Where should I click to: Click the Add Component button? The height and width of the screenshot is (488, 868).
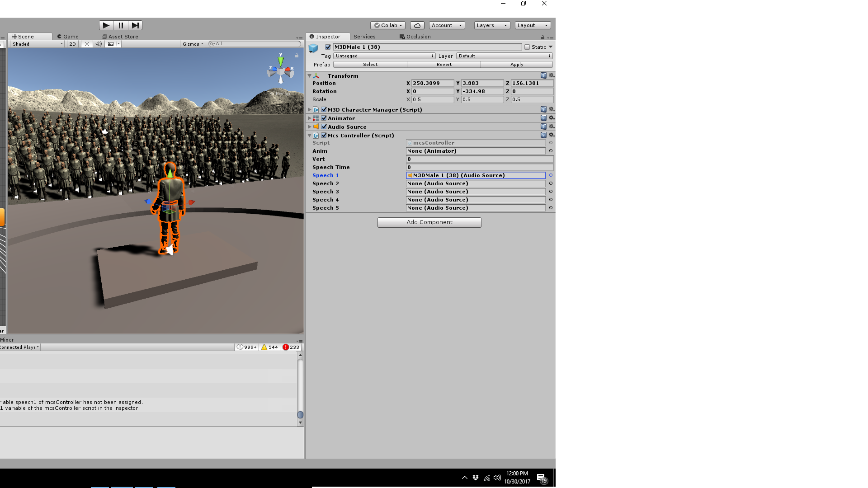click(429, 222)
